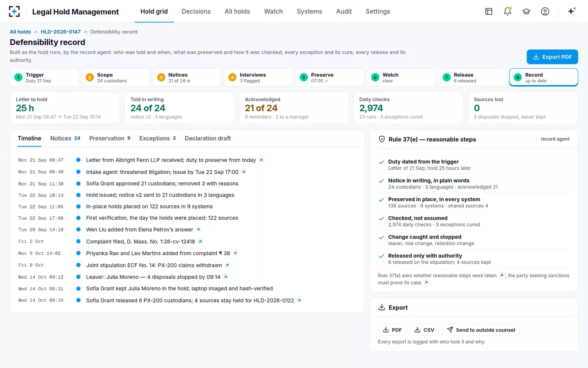
Task: Select the Notices 24 tab
Action: [x=65, y=138]
